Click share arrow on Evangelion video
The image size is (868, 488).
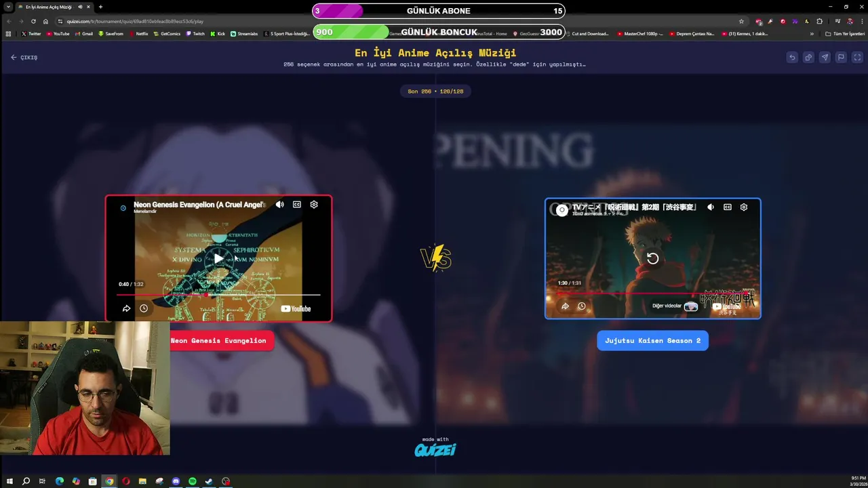(x=126, y=308)
